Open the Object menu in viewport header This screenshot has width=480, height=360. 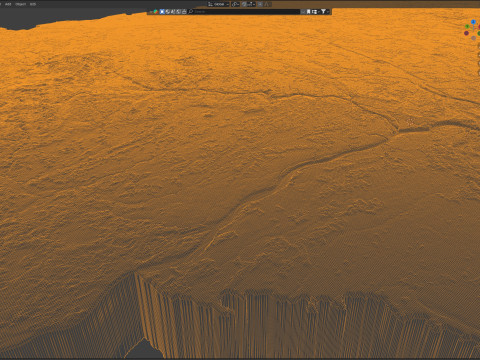(21, 4)
